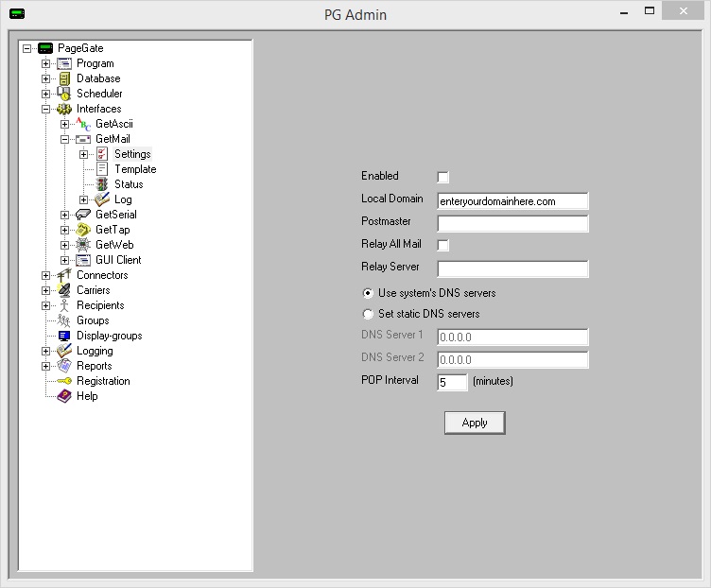This screenshot has height=588, width=711.
Task: Expand the Carriers node
Action: 45,290
